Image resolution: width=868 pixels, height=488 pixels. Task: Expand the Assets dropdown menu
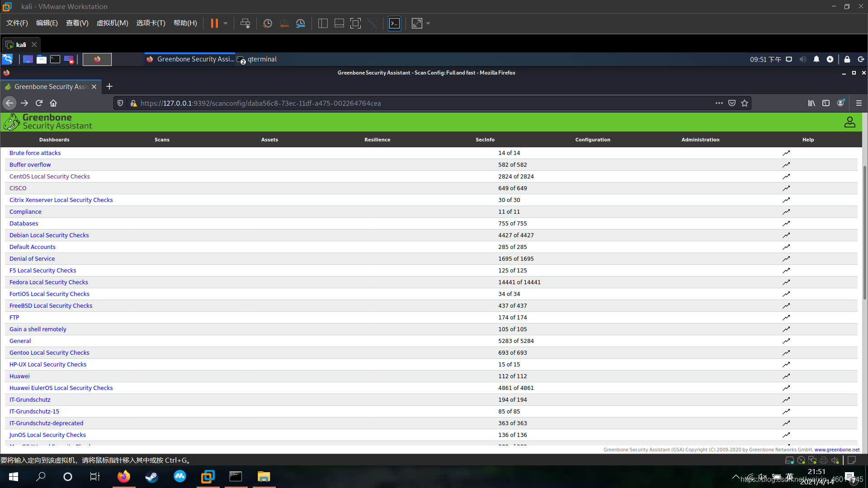coord(269,140)
